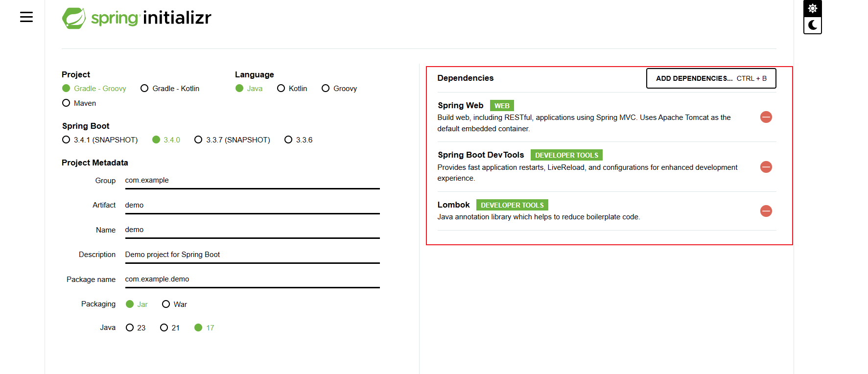
Task: Click the Spring Initializr leaf logo
Action: tap(74, 18)
